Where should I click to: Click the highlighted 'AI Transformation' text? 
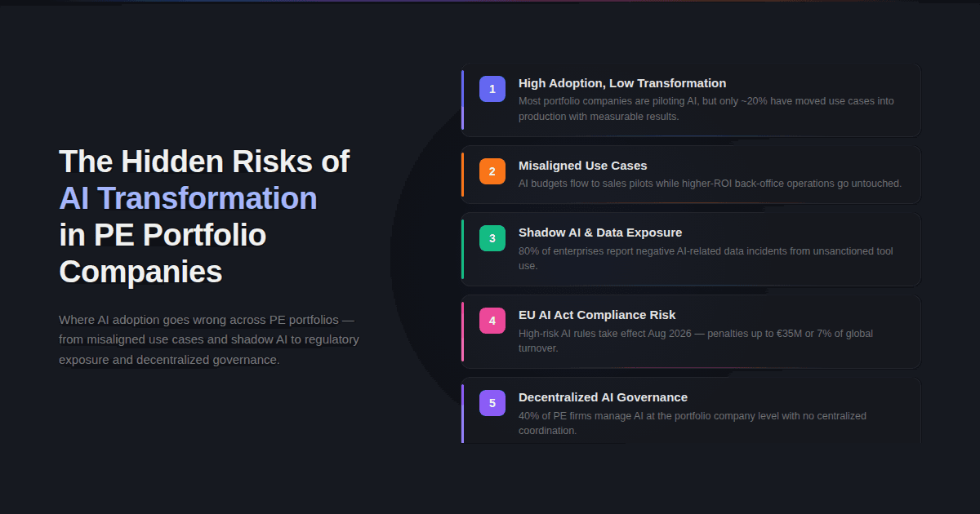coord(188,198)
